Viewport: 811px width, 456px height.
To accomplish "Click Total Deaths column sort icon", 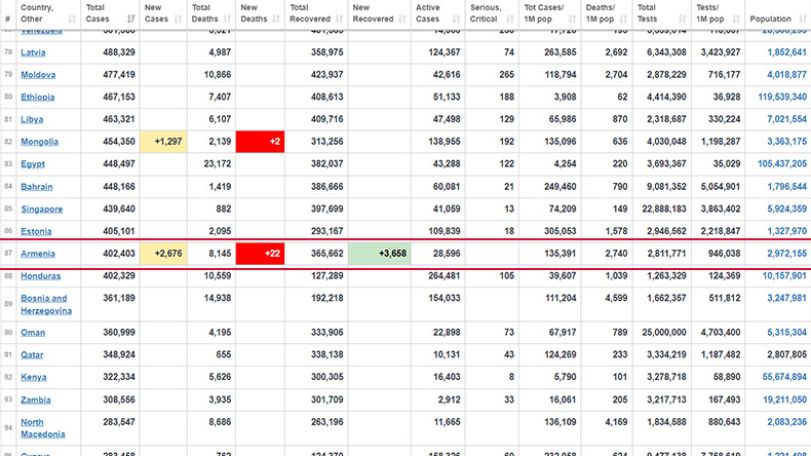I will pos(227,19).
